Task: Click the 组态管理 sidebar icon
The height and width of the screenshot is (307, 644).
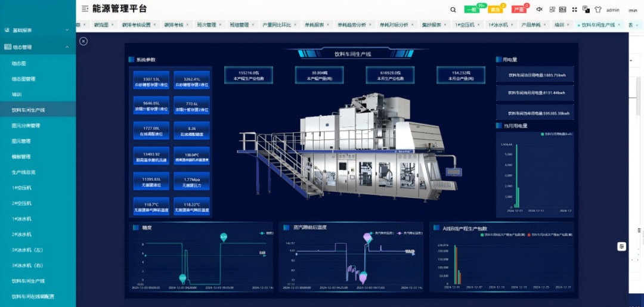Action: [7, 47]
